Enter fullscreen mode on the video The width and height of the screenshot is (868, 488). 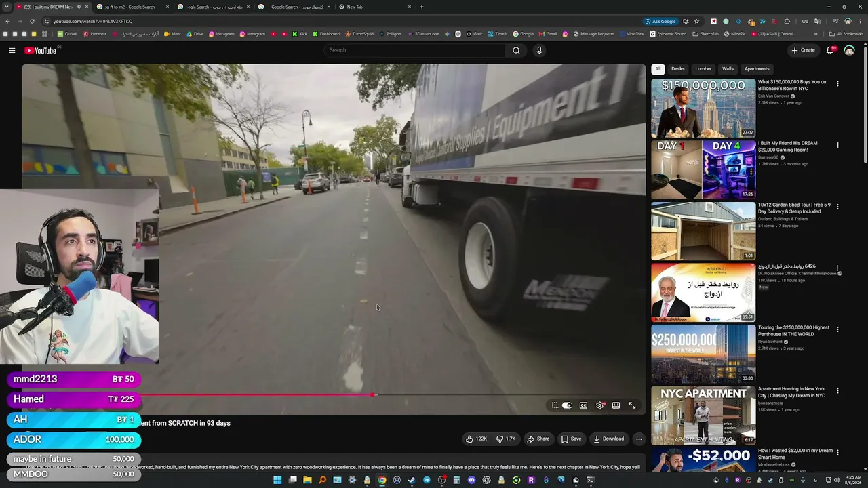(632, 405)
